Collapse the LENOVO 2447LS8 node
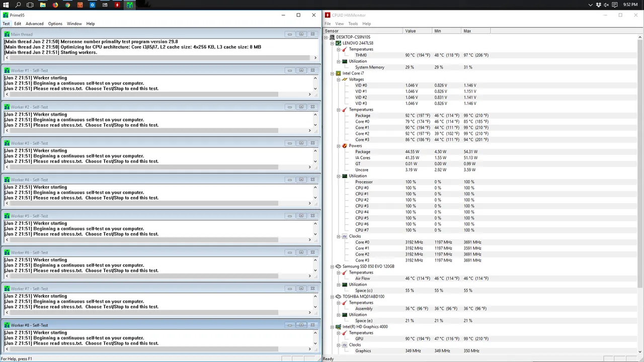Viewport: 644px width, 362px height. [332, 43]
